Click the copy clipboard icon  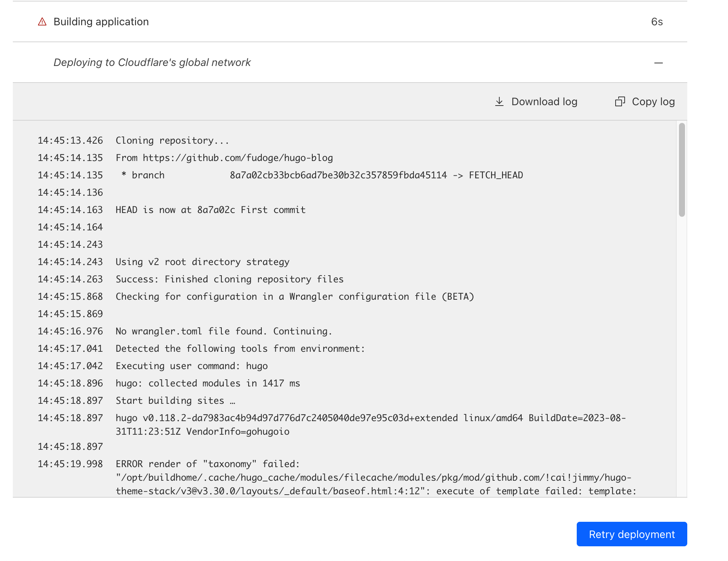pyautogui.click(x=620, y=101)
